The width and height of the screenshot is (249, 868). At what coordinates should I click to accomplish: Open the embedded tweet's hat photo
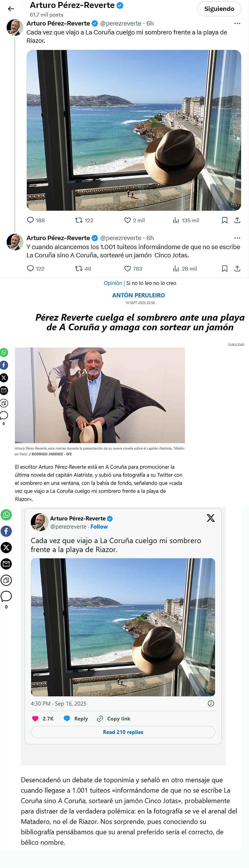tap(123, 627)
